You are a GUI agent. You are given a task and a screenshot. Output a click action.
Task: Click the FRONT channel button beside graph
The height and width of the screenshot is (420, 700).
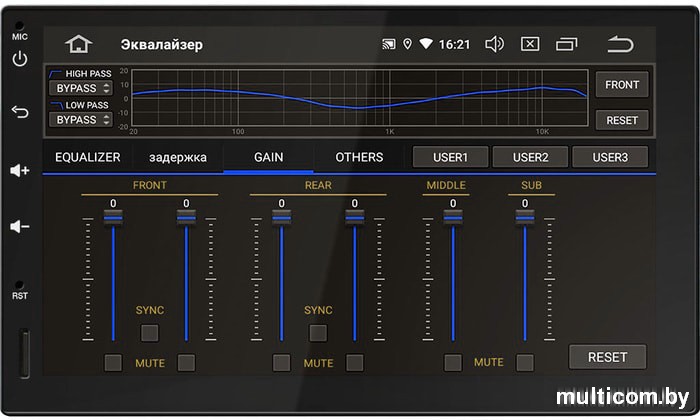622,84
